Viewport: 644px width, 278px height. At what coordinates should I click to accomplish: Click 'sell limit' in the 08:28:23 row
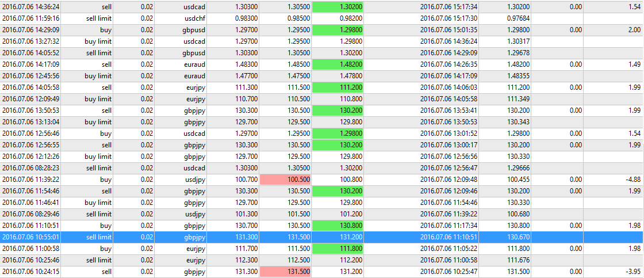[98, 168]
